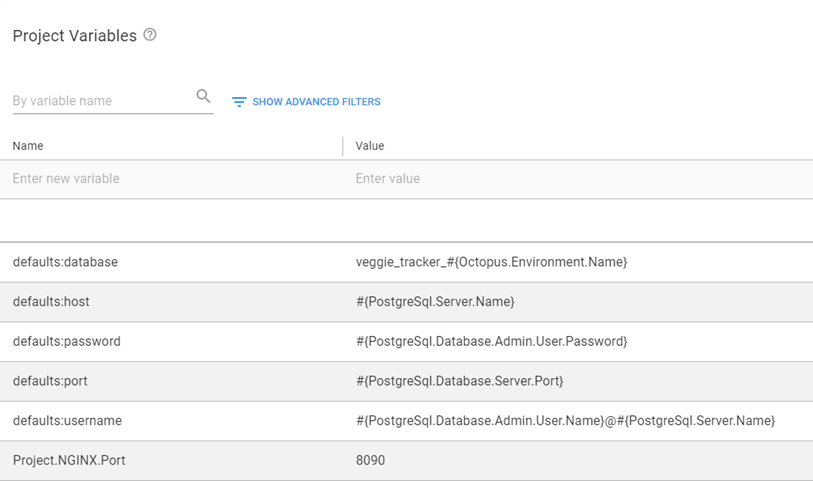Focus the By variable name search field
This screenshot has width=813, height=481.
(x=100, y=101)
